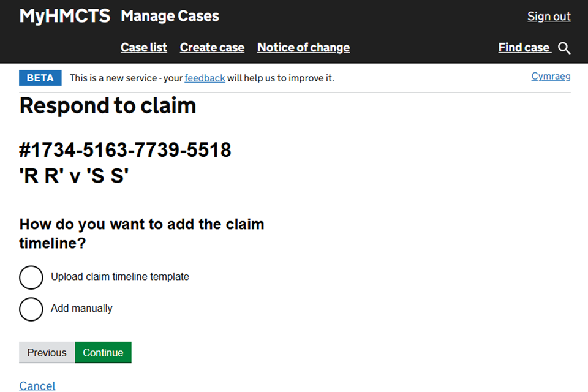588x392 pixels.
Task: Sign out of the service
Action: [x=549, y=17]
